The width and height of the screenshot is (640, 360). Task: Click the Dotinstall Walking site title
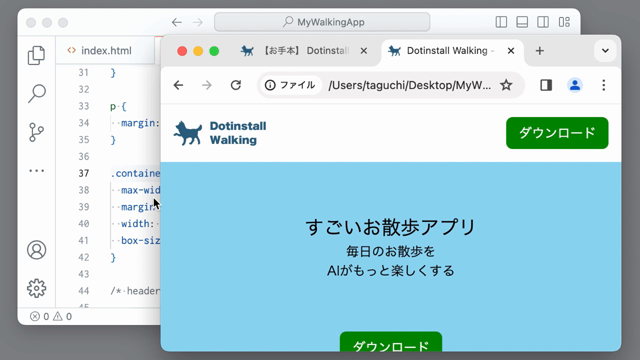click(238, 133)
